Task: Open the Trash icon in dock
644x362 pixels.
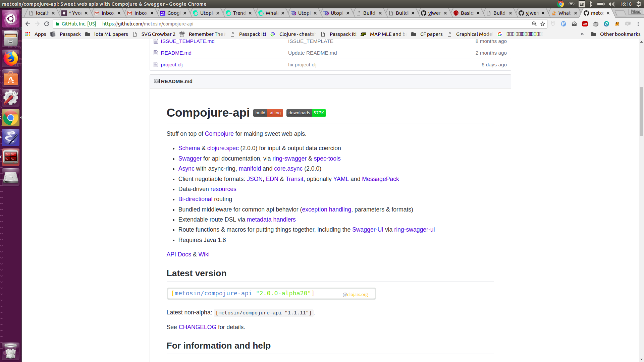Action: pos(11,351)
